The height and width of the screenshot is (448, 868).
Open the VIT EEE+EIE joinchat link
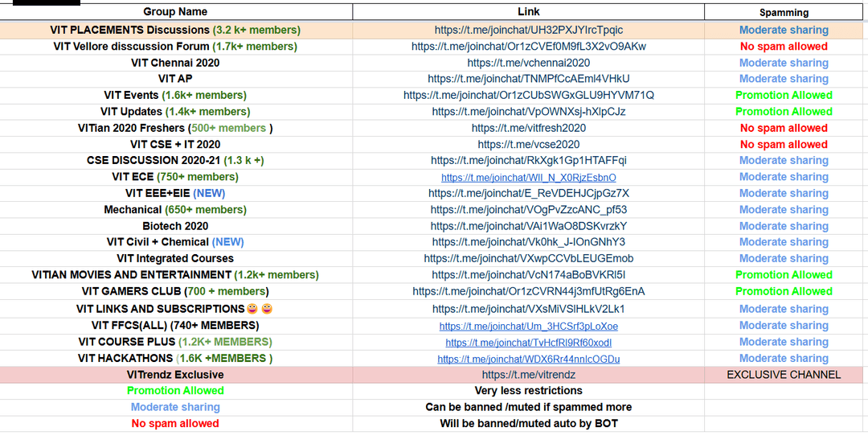coord(529,193)
